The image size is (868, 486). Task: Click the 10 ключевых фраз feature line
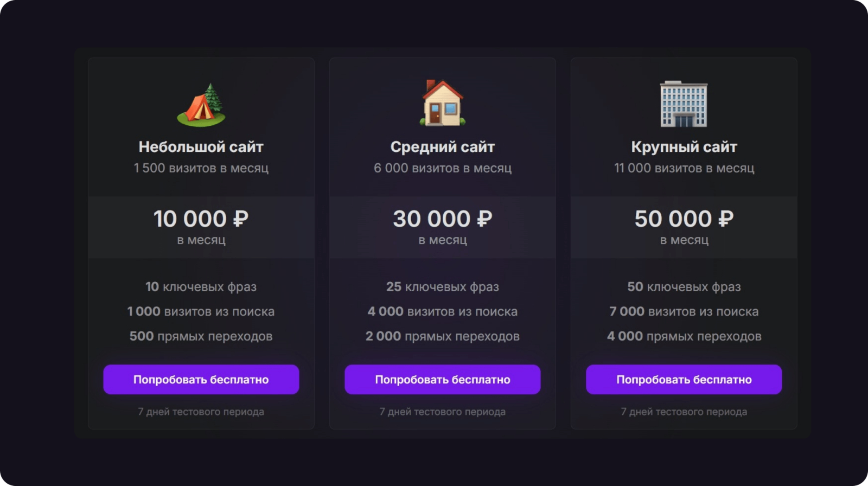(x=201, y=287)
